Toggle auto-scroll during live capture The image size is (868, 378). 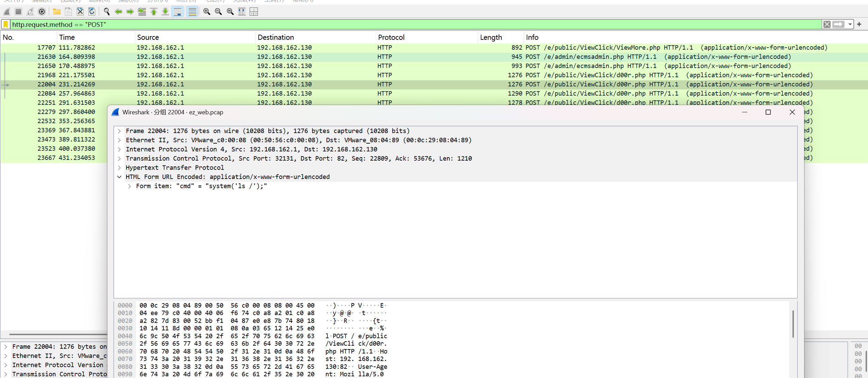coord(178,12)
